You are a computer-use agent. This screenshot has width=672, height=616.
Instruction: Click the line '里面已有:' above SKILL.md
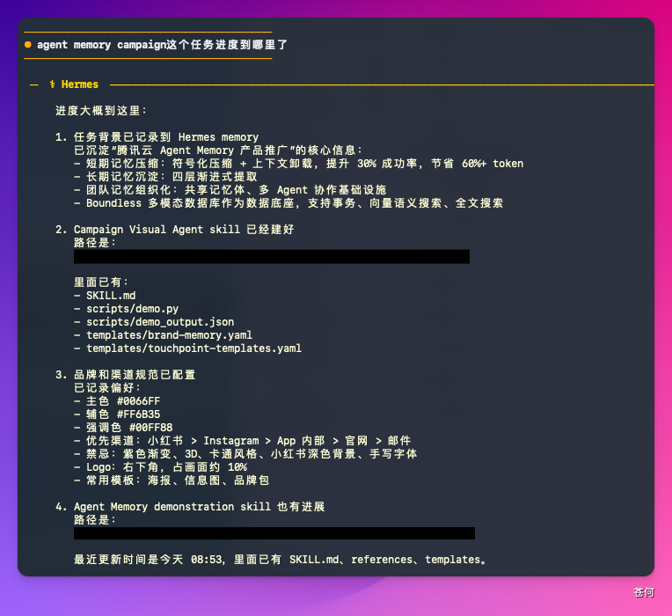pyautogui.click(x=101, y=282)
